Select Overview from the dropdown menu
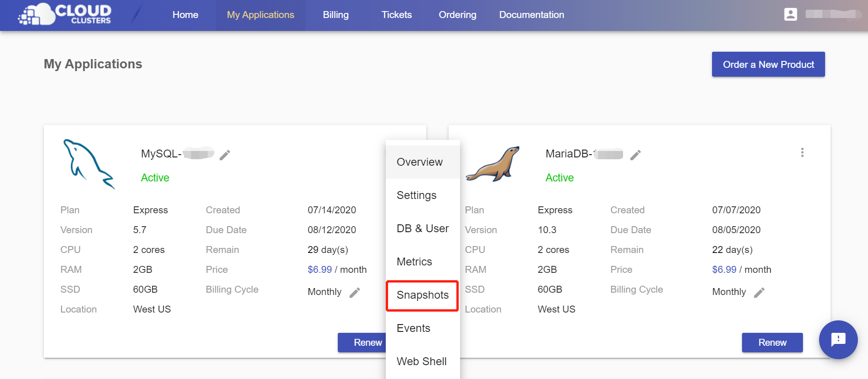 [x=423, y=162]
